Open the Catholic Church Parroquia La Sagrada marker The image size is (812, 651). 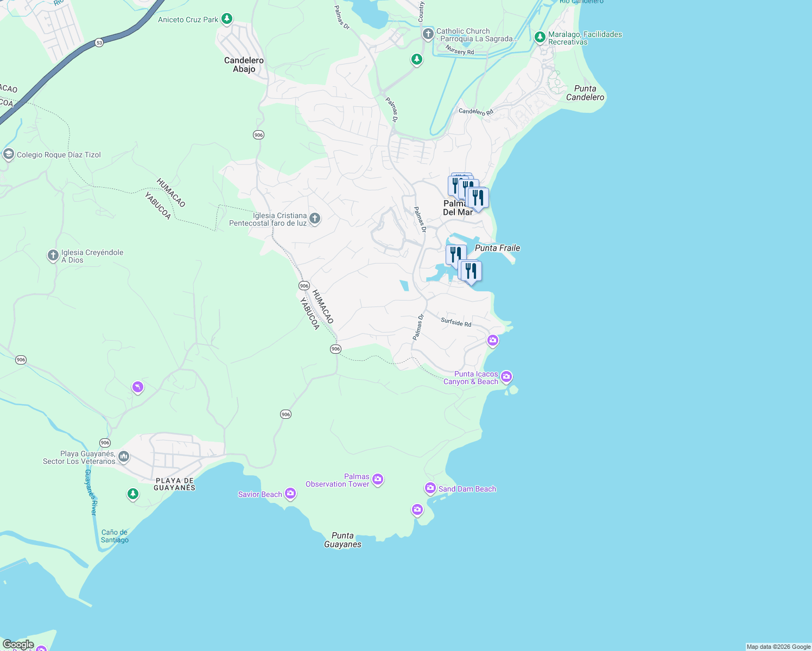tap(427, 33)
